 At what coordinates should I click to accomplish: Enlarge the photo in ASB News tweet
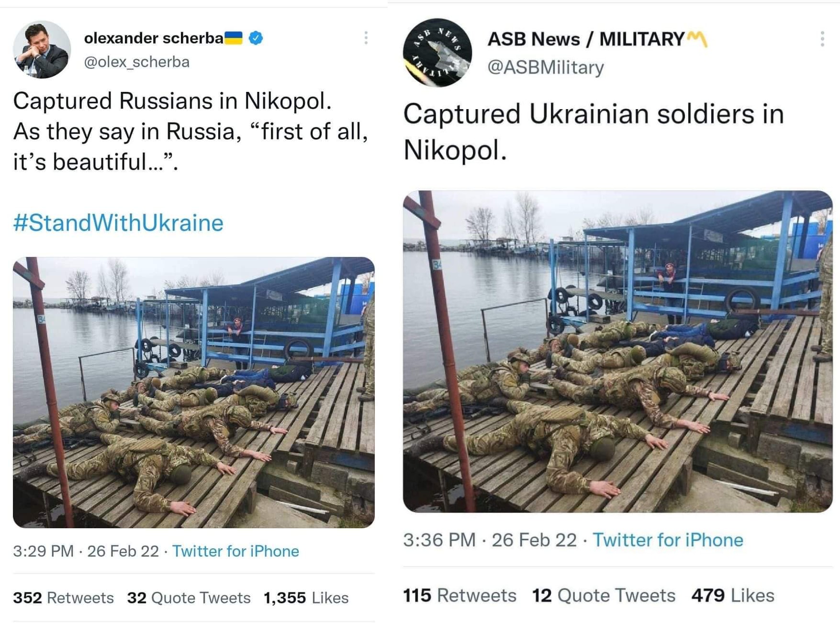pos(617,351)
